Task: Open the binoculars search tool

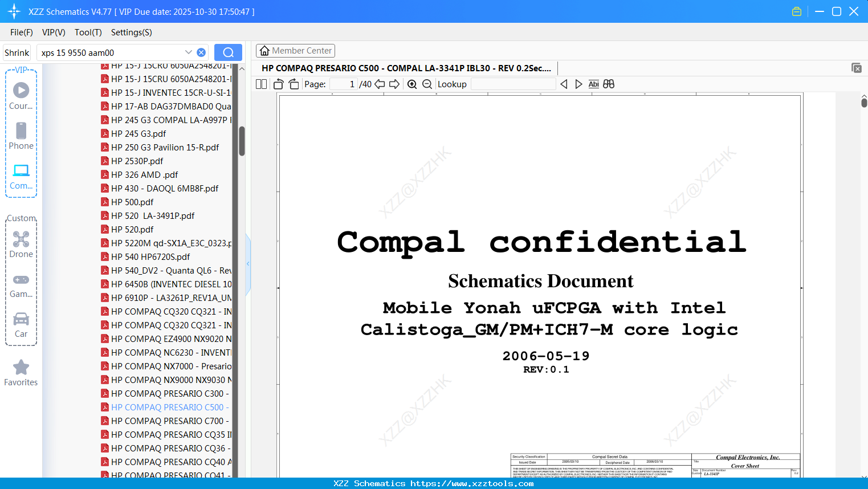Action: pyautogui.click(x=609, y=84)
